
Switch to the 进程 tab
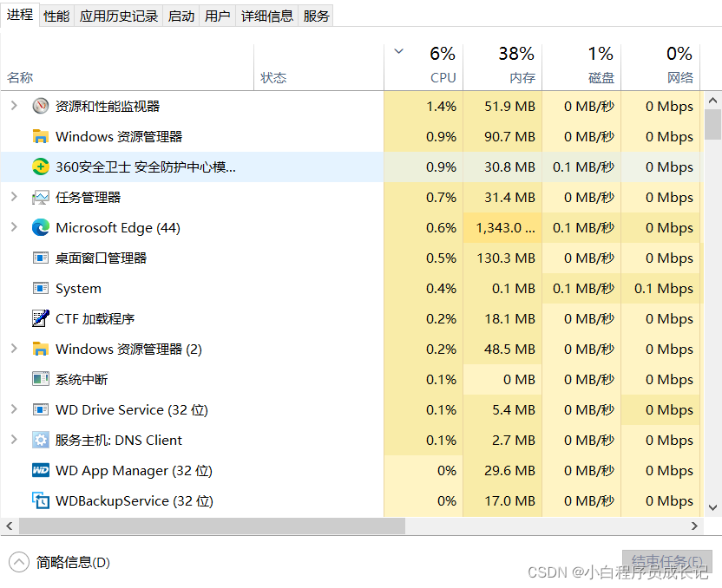point(20,15)
